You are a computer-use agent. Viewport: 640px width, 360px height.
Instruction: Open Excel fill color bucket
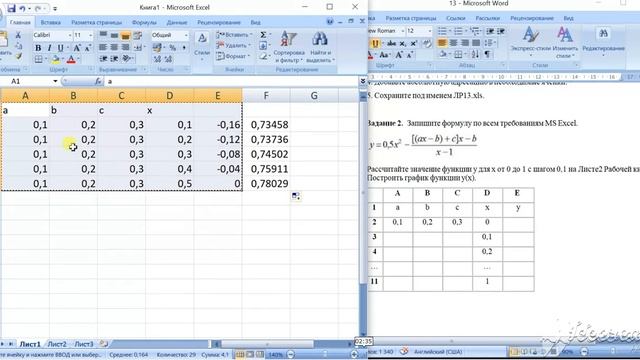tap(56, 60)
